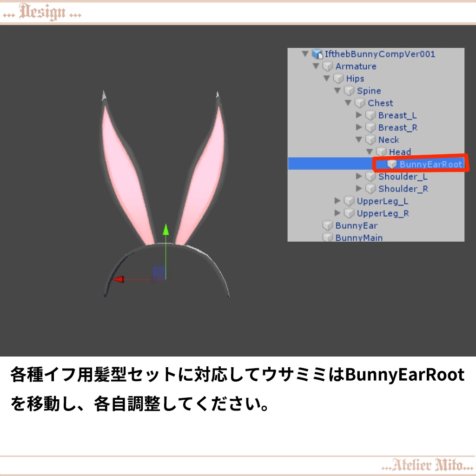Collapse the Neck node arrow
476x476 pixels.
(359, 139)
